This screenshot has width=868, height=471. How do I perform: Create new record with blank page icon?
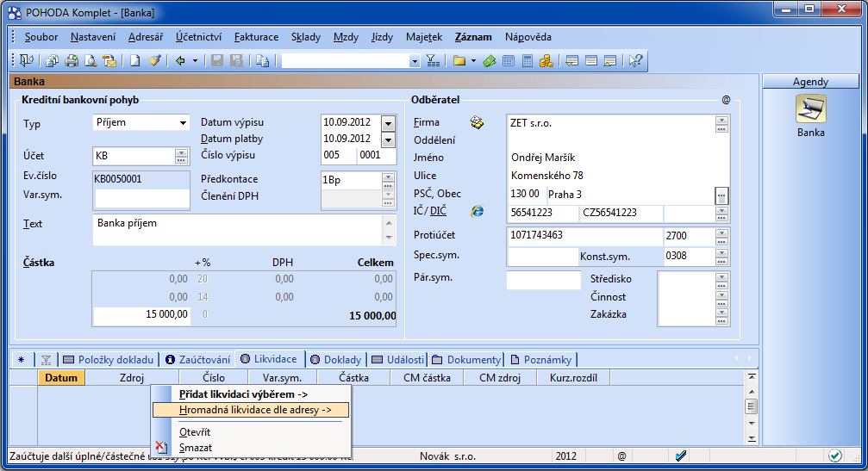pos(134,61)
